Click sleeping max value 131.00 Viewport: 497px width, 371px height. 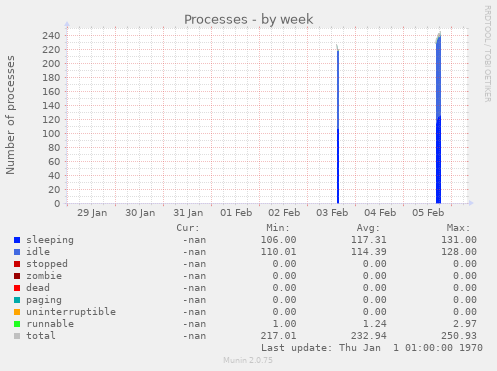click(459, 240)
